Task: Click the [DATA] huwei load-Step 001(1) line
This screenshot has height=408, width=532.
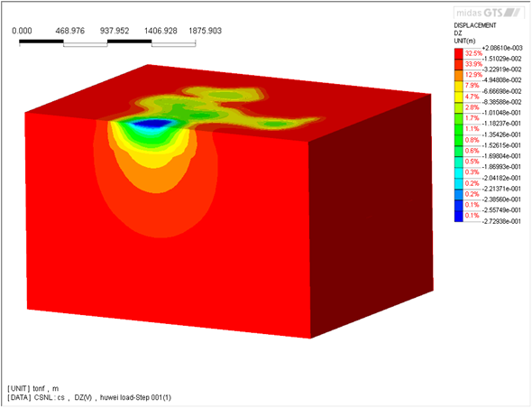Action: click(89, 397)
